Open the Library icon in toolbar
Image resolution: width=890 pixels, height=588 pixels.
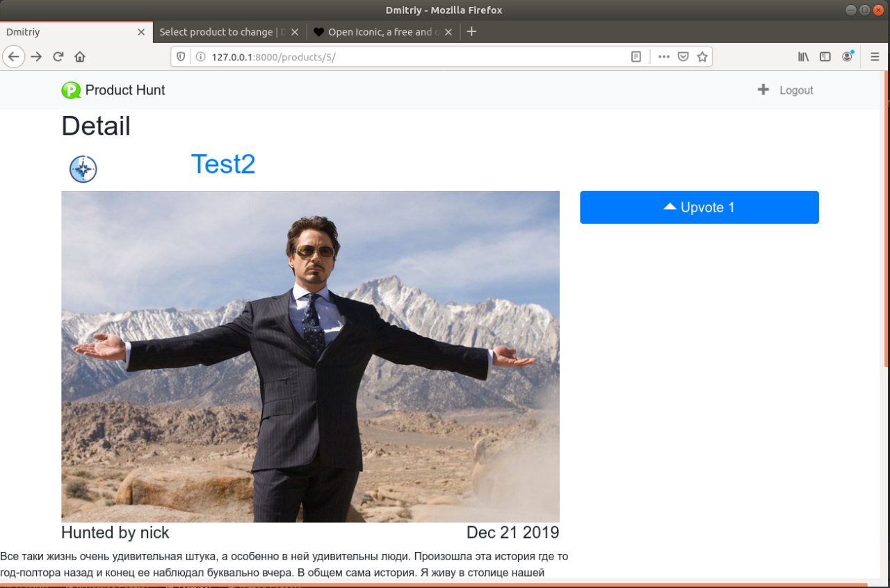[803, 57]
